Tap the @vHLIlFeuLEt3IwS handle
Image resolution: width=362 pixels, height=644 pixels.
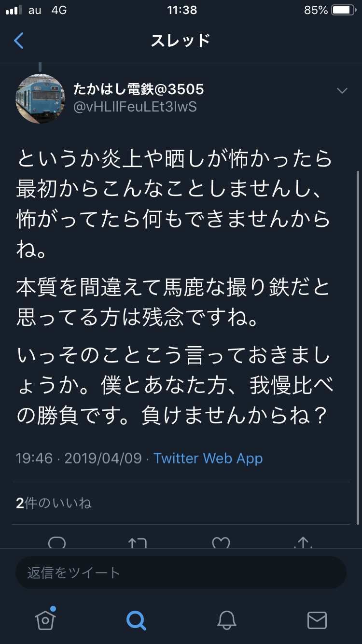(x=135, y=107)
